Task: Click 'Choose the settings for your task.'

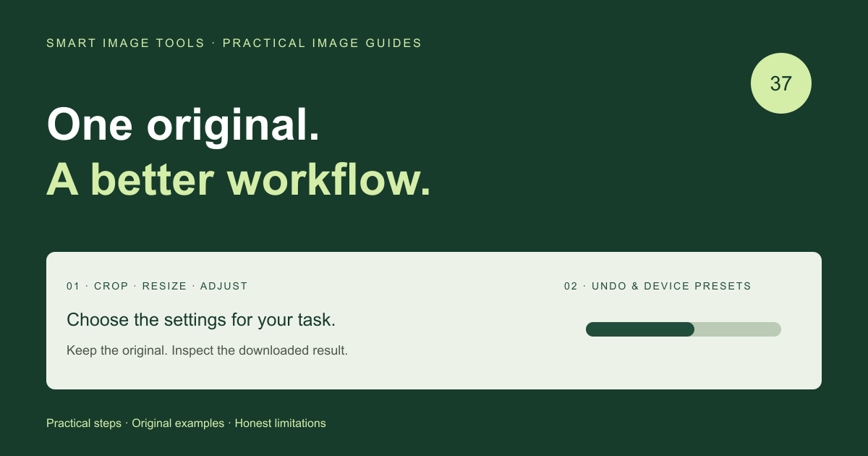Action: pos(201,320)
